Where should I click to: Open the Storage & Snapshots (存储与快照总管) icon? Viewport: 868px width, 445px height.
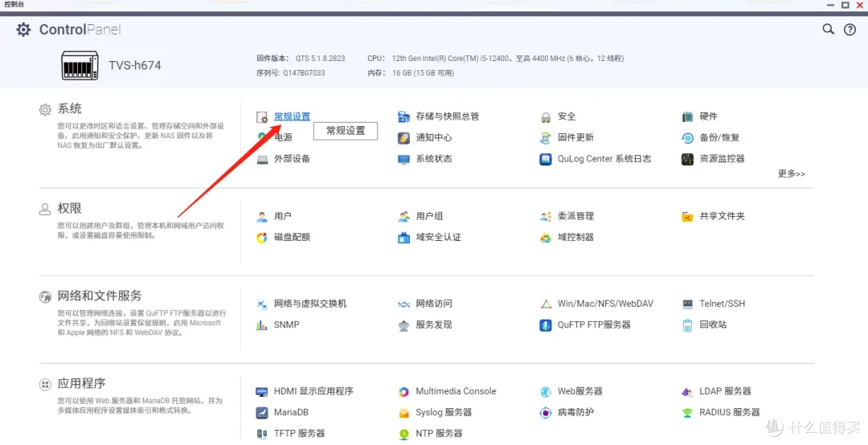pyautogui.click(x=403, y=116)
